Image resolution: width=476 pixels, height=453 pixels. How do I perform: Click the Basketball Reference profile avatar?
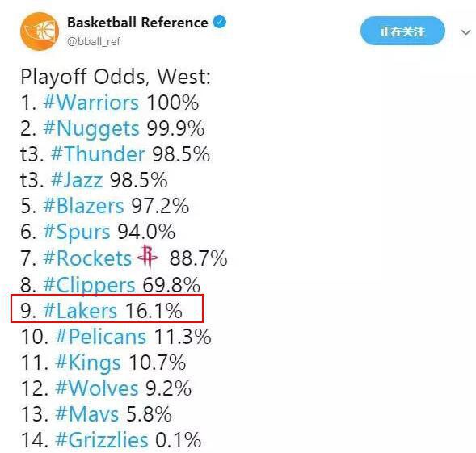pyautogui.click(x=40, y=31)
